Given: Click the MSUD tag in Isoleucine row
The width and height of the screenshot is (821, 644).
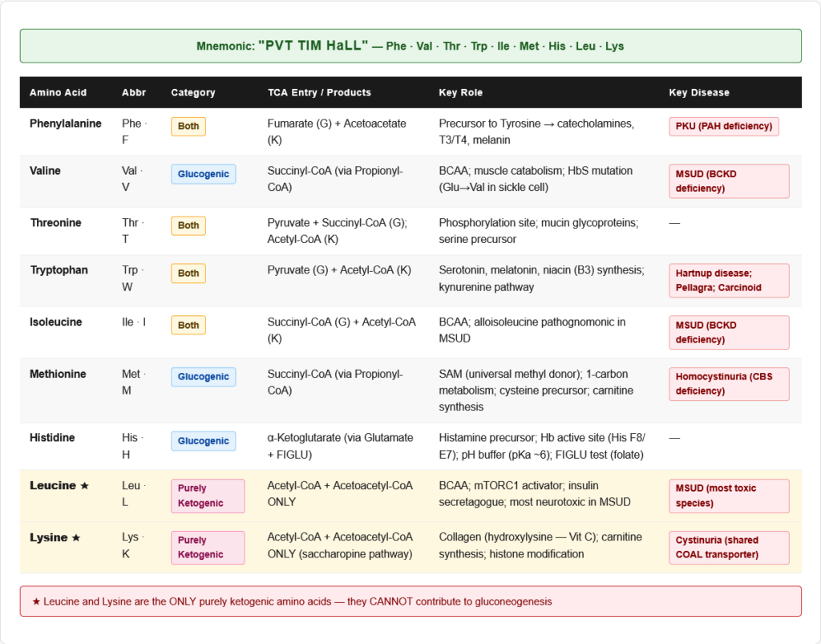Looking at the screenshot, I should (729, 332).
